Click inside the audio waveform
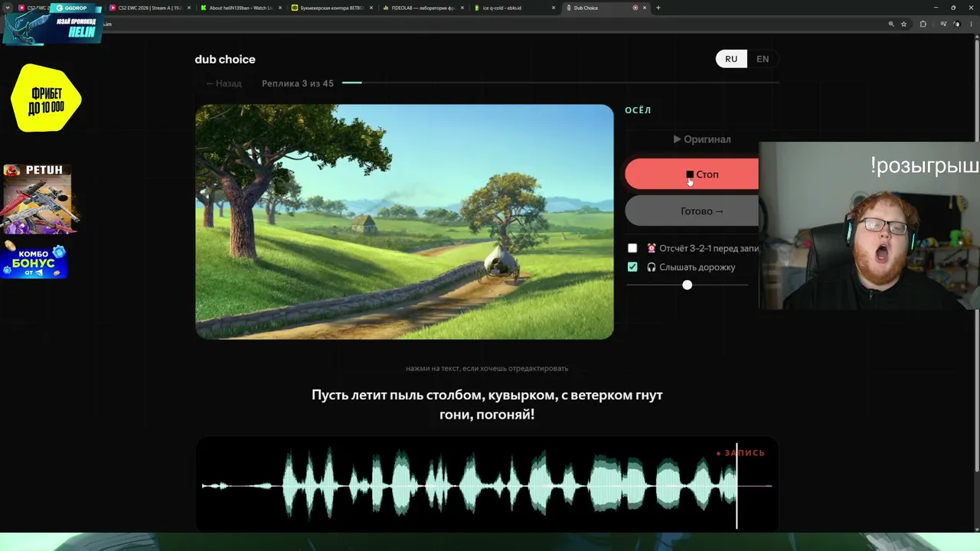The image size is (980, 551). point(487,485)
